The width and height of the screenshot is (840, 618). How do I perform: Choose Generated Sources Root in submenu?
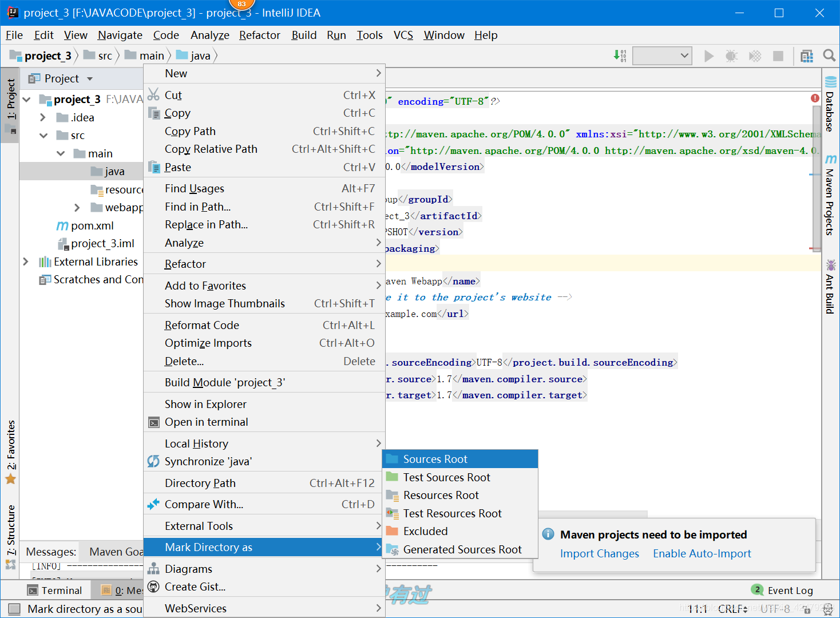pyautogui.click(x=460, y=549)
